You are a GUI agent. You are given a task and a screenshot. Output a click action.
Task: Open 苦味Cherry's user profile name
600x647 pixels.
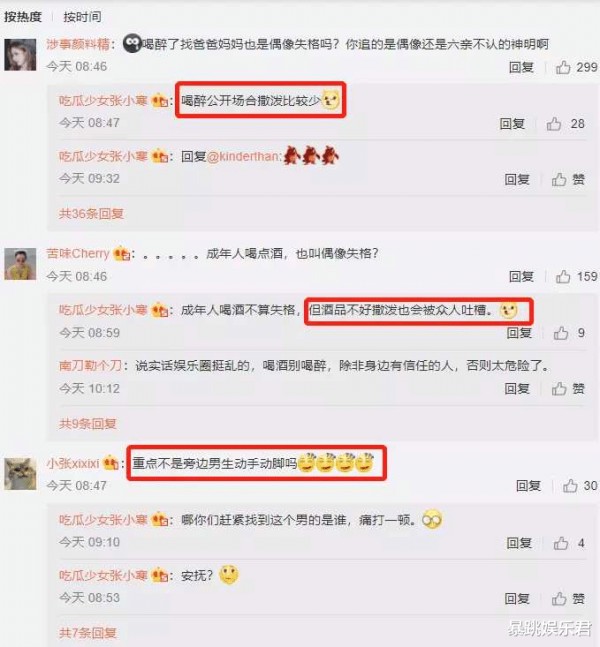(x=78, y=253)
